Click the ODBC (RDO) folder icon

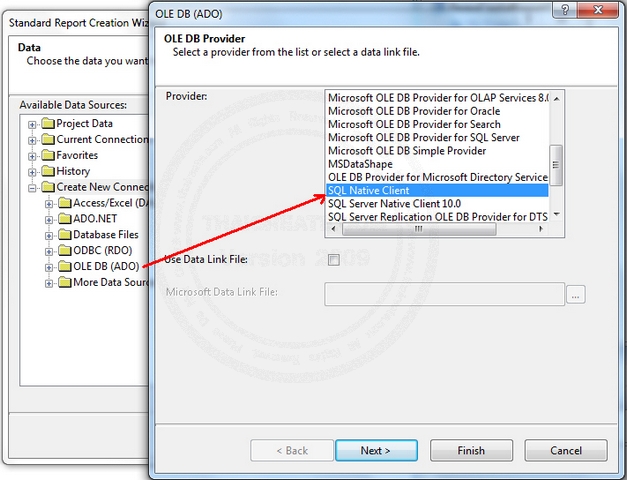pyautogui.click(x=65, y=250)
